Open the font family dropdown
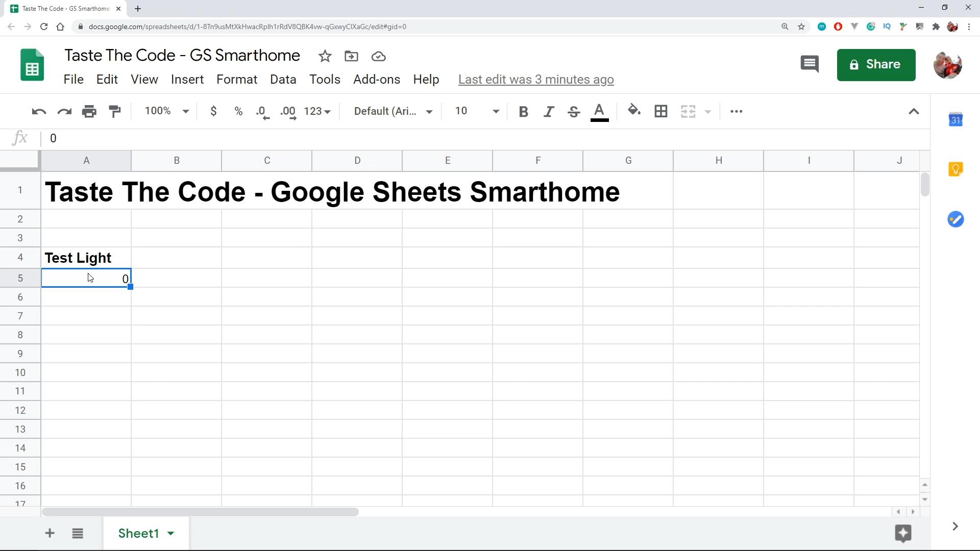 coord(393,111)
